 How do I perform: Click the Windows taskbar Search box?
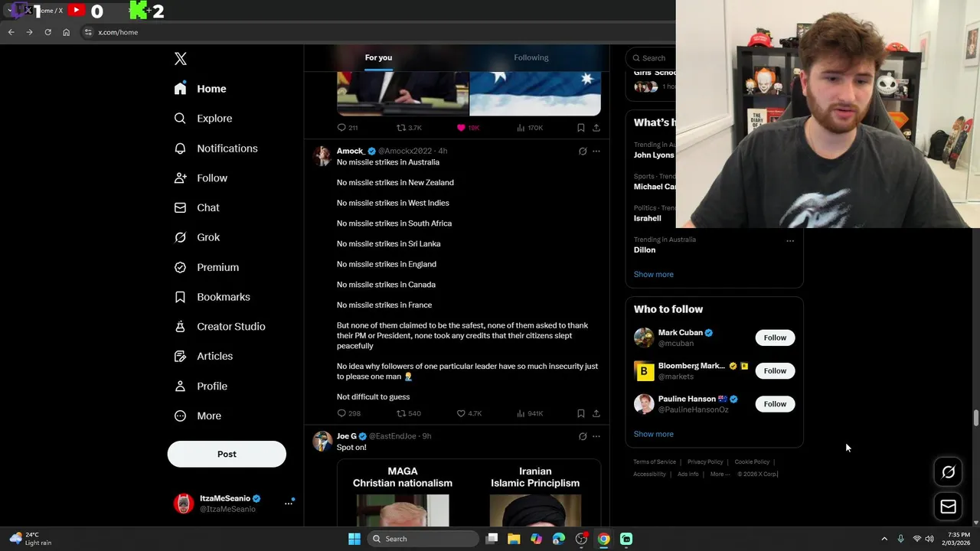tap(423, 539)
